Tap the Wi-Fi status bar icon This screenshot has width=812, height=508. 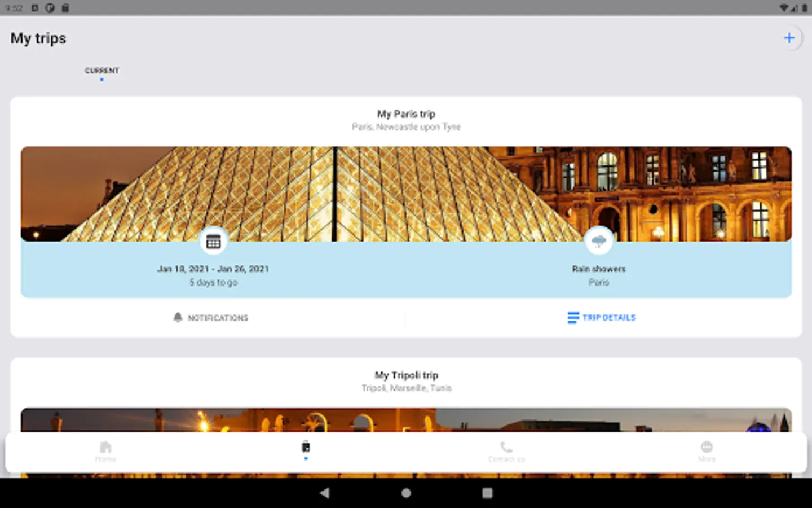click(x=784, y=8)
